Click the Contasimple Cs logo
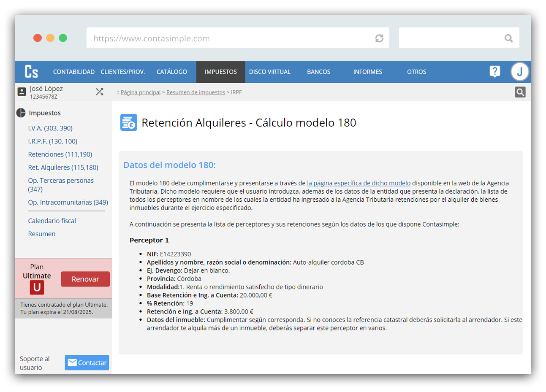 [x=31, y=72]
